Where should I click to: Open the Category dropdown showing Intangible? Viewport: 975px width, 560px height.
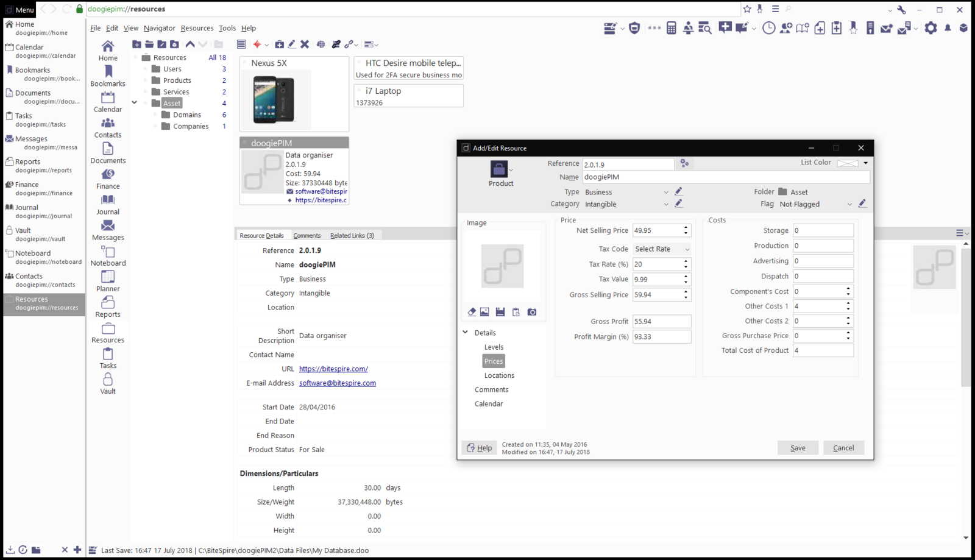pyautogui.click(x=626, y=204)
